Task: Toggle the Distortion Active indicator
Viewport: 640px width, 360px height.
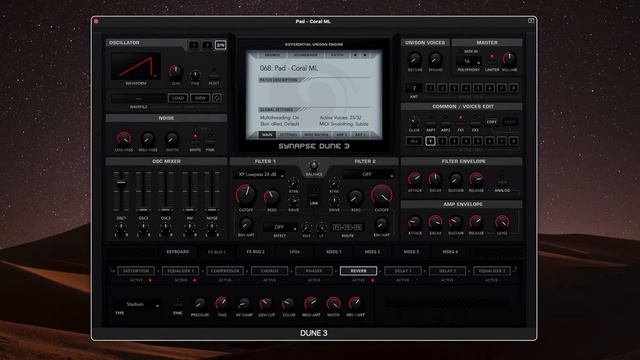Action: pos(150,280)
